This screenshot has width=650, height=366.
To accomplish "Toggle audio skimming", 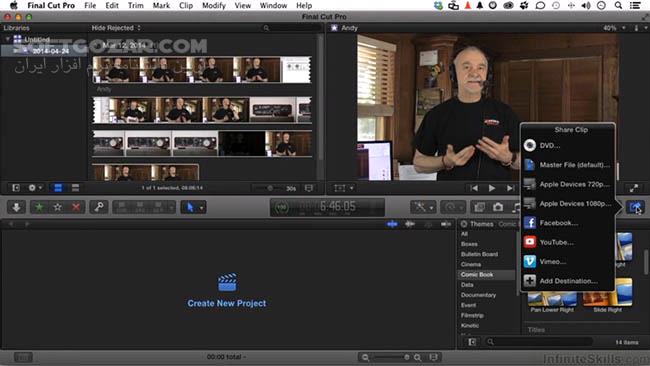I will click(x=410, y=224).
